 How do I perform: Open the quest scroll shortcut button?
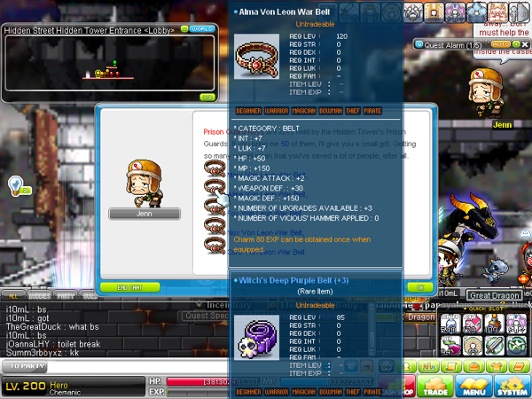click(x=451, y=366)
